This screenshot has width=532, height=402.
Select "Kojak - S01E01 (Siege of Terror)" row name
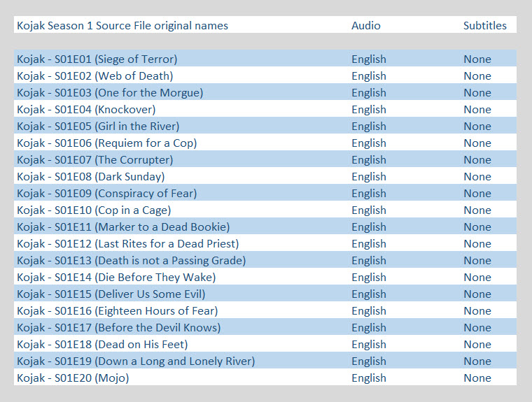[x=97, y=59]
